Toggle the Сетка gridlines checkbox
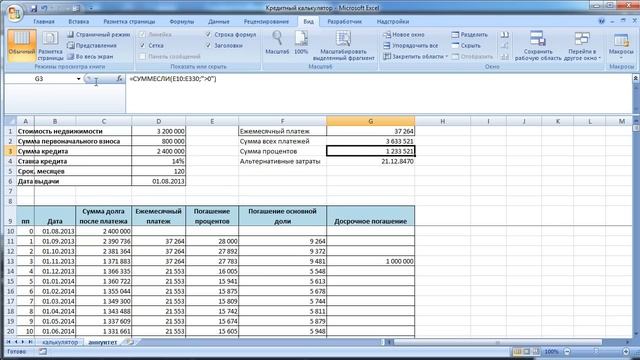The image size is (640, 360). [142, 46]
